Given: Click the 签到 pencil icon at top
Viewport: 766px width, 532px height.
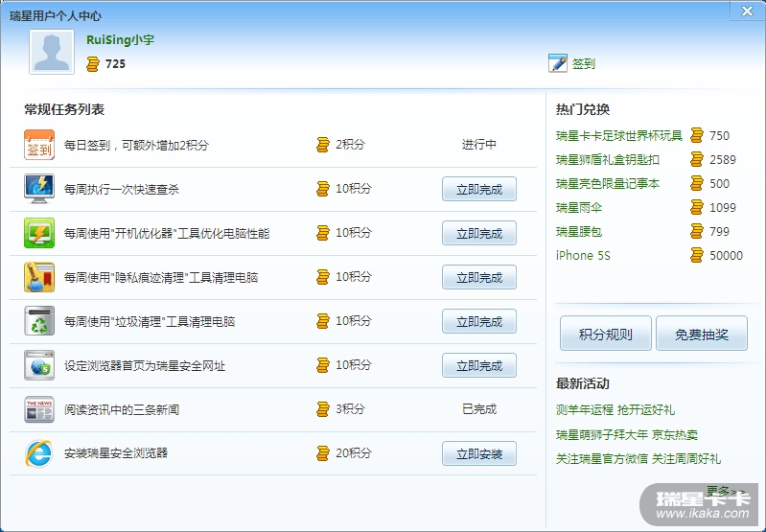Looking at the screenshot, I should point(558,63).
